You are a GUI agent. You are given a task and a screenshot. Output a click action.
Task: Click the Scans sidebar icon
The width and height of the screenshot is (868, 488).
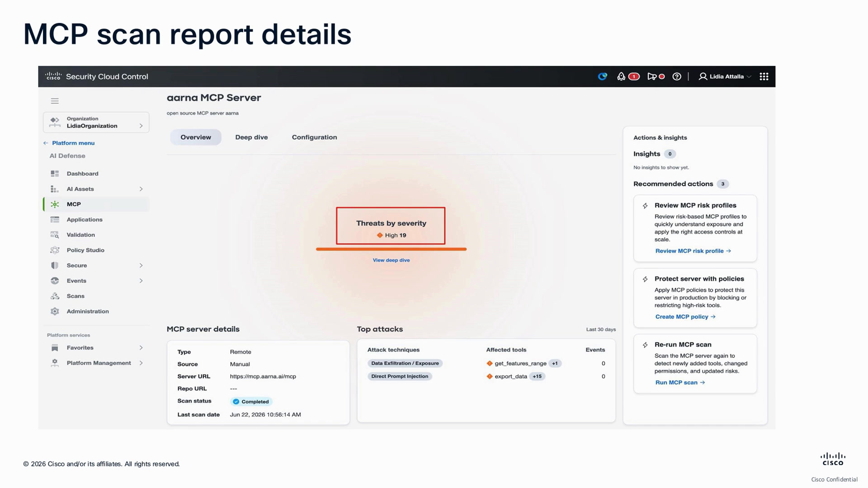[x=55, y=296]
